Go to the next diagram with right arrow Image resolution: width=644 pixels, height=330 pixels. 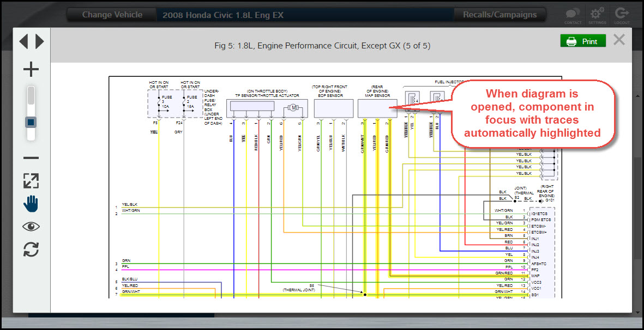coord(39,41)
